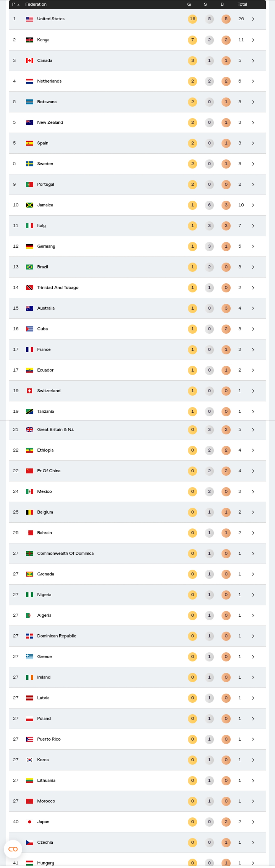
Task: Click the Switzerland flag icon
Action: pos(30,391)
